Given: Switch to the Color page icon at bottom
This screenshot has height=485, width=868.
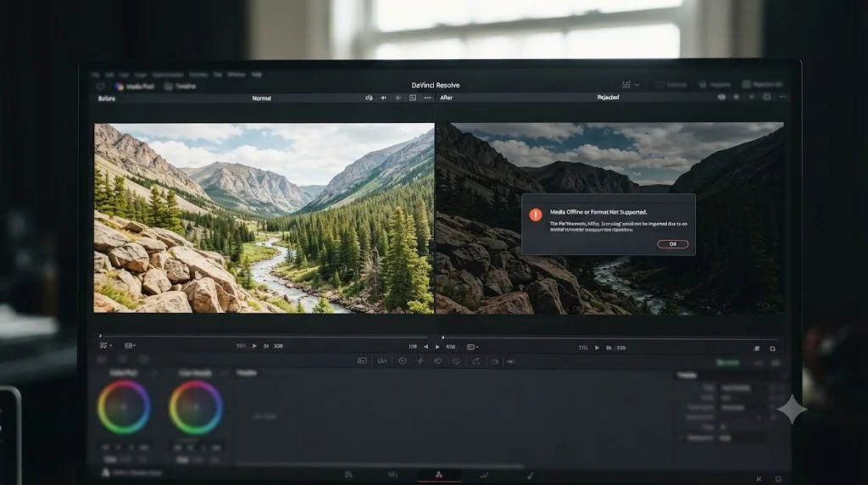Looking at the screenshot, I should tap(439, 475).
